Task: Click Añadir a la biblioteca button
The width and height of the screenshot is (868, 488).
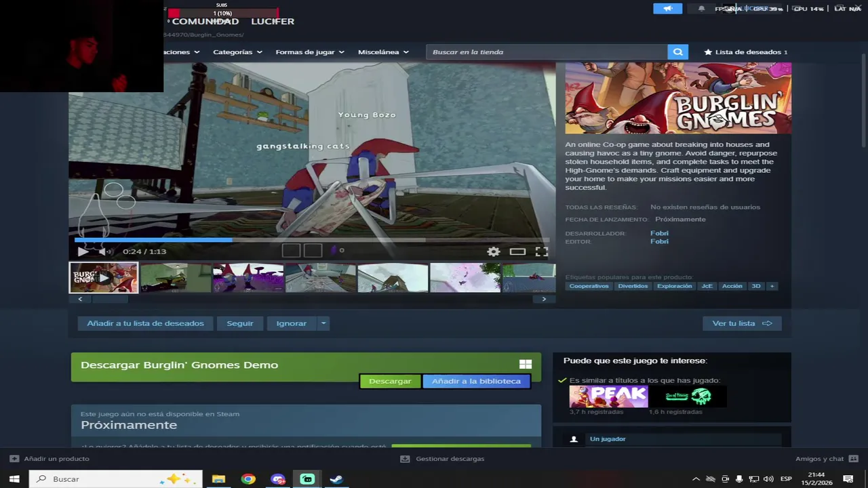Action: click(476, 381)
